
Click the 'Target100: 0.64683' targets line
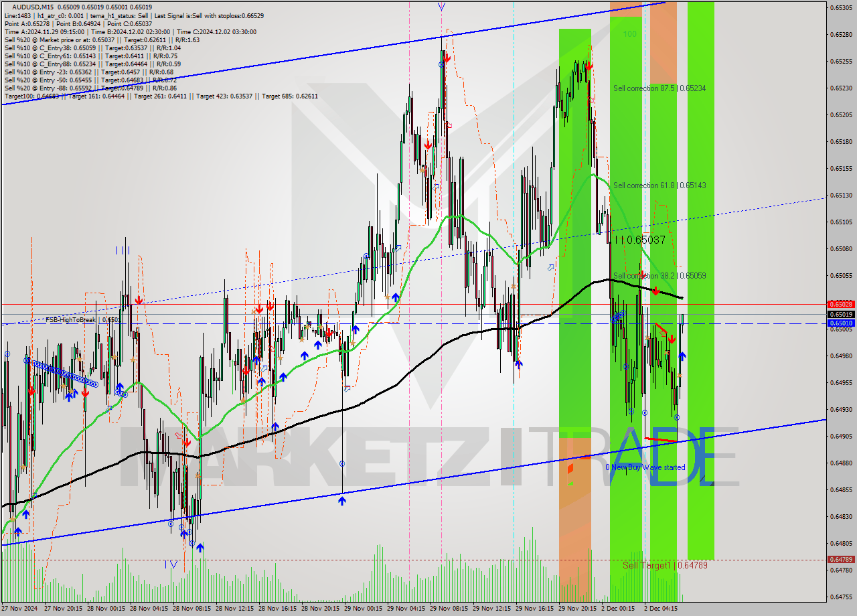click(x=161, y=96)
